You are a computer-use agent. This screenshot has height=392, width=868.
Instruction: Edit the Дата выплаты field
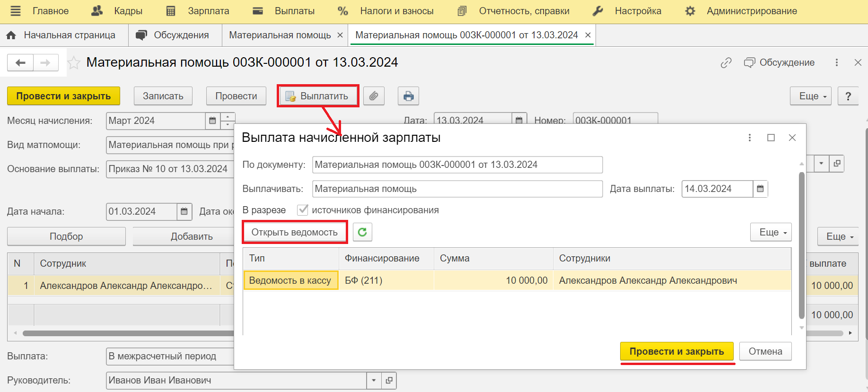pyautogui.click(x=717, y=189)
